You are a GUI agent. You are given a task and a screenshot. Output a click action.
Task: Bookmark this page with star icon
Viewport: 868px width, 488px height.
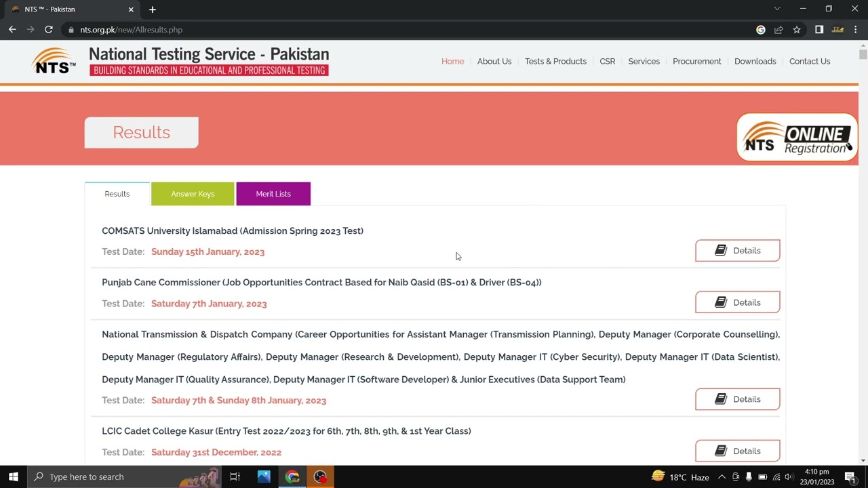(797, 30)
